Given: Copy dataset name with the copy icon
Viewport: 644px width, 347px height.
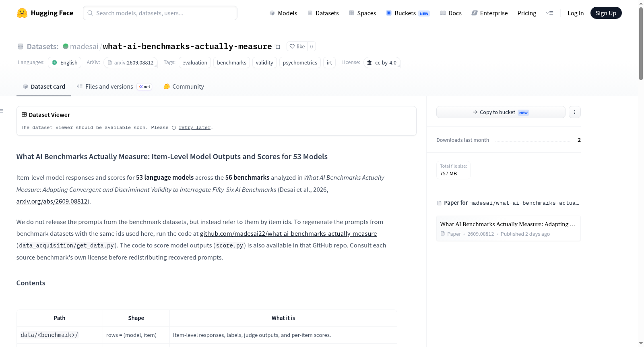Looking at the screenshot, I should [277, 46].
